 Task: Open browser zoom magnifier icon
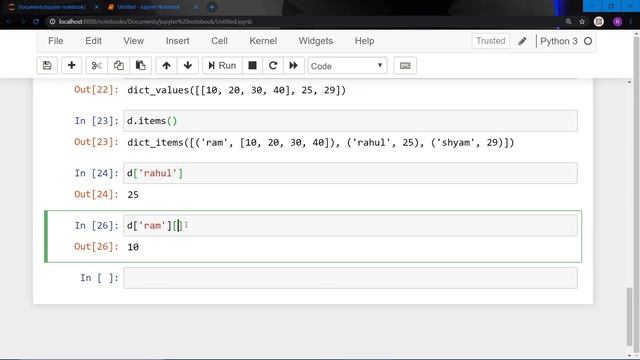tap(569, 22)
